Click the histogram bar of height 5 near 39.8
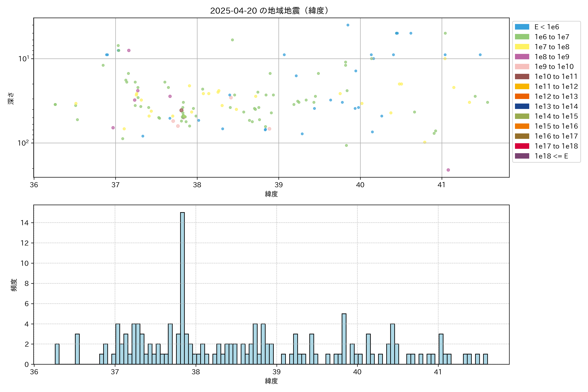 click(x=344, y=339)
